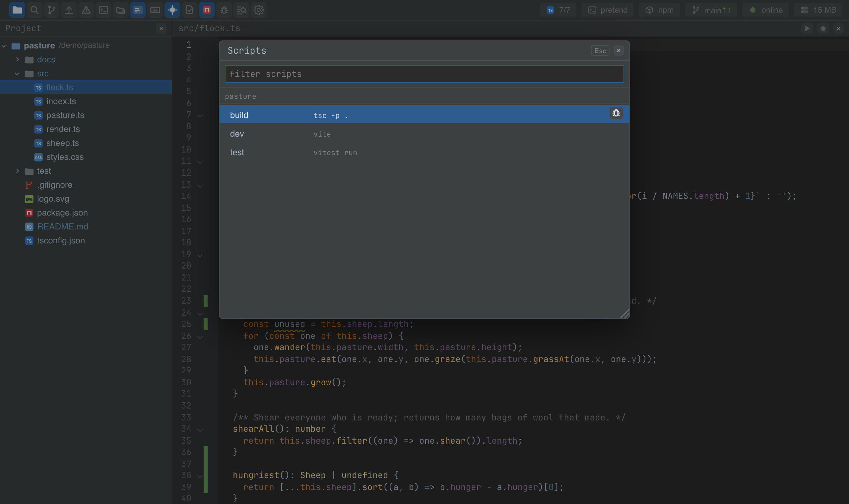Viewport: 849px width, 504px height.
Task: Click the list search toolbar icon
Action: point(241,10)
